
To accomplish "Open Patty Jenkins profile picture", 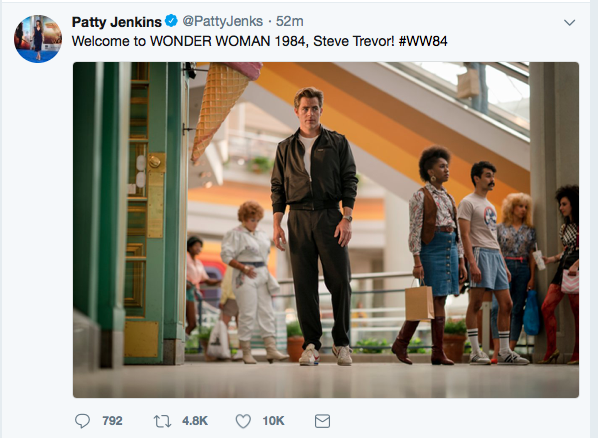I will (38, 39).
